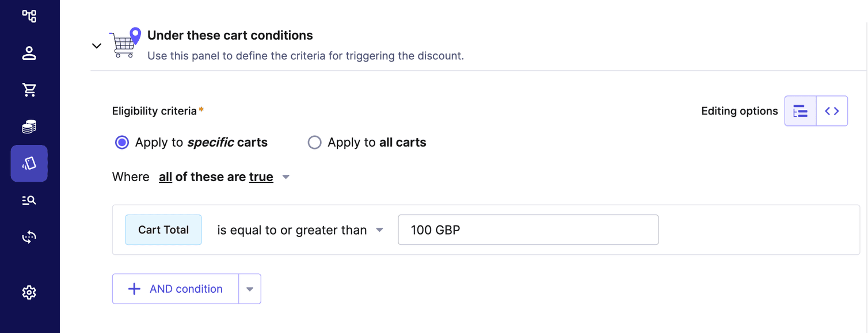Image resolution: width=868 pixels, height=333 pixels.
Task: Select Apply to specific carts
Action: (x=121, y=142)
